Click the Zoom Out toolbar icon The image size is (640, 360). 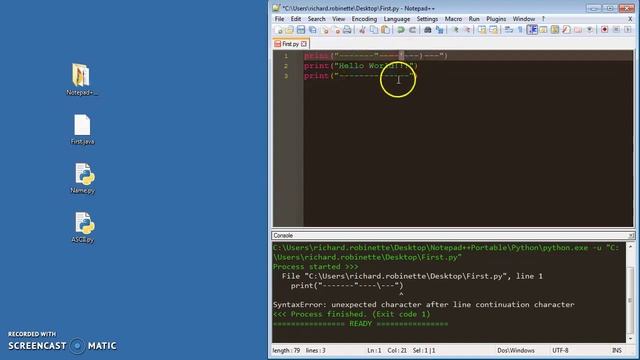(467, 30)
